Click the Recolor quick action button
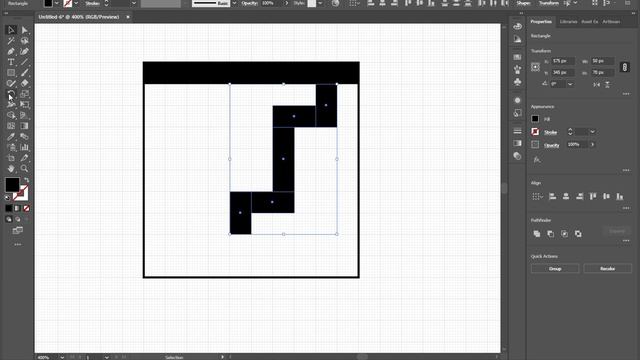Screen dimensions: 640x360 click(x=607, y=269)
